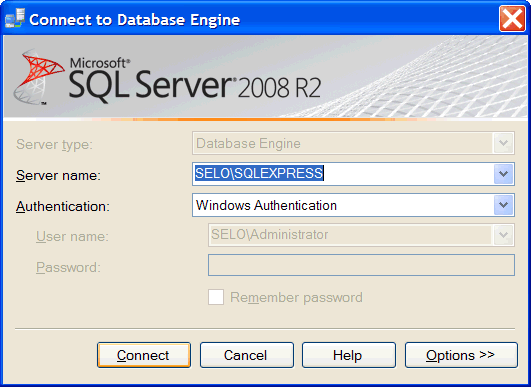Open Help for this dialog
531x387 pixels.
coord(349,355)
